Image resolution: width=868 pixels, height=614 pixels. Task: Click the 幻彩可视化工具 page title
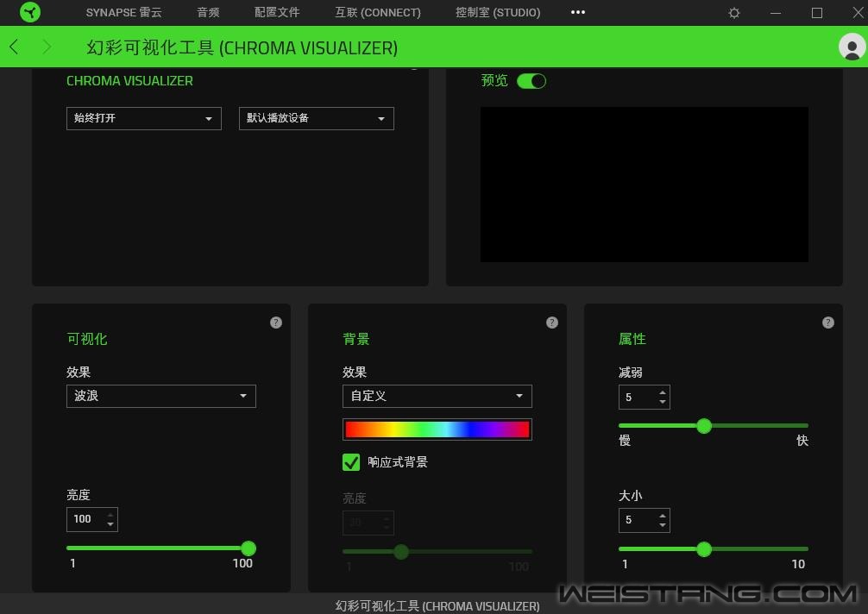(242, 47)
